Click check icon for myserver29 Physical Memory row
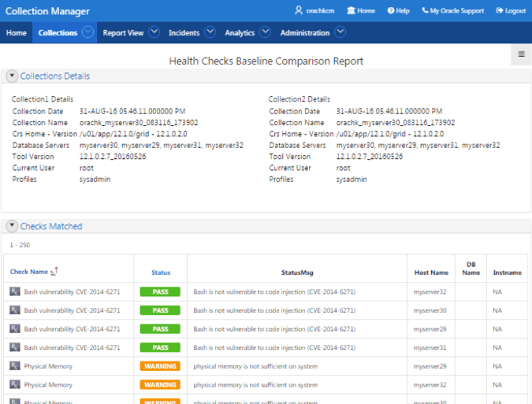Screen dimensions: 532x404 [x=15, y=366]
